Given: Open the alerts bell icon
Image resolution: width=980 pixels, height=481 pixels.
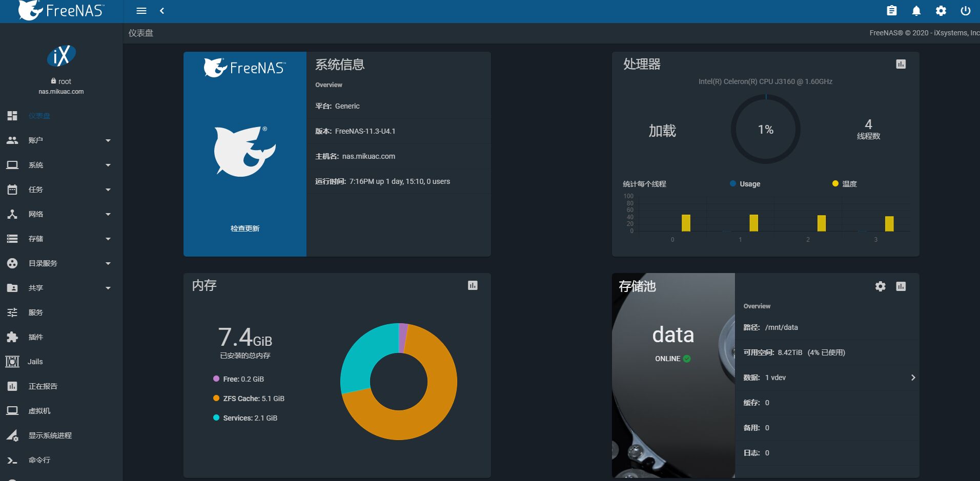Looking at the screenshot, I should (x=916, y=11).
